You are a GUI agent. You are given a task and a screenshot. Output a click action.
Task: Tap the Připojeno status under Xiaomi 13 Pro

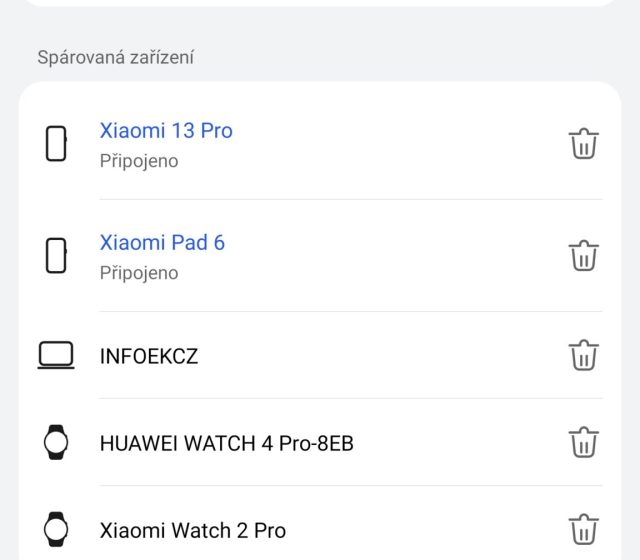(139, 161)
